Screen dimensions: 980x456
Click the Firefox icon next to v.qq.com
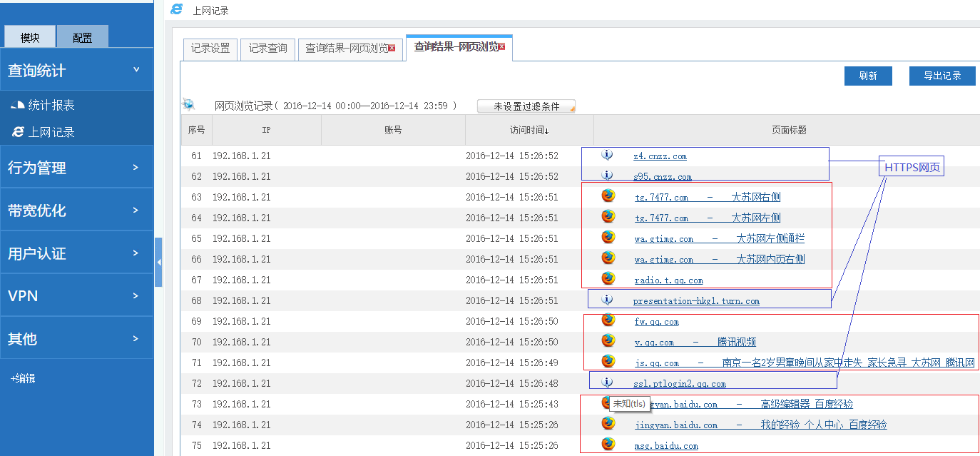tap(608, 341)
